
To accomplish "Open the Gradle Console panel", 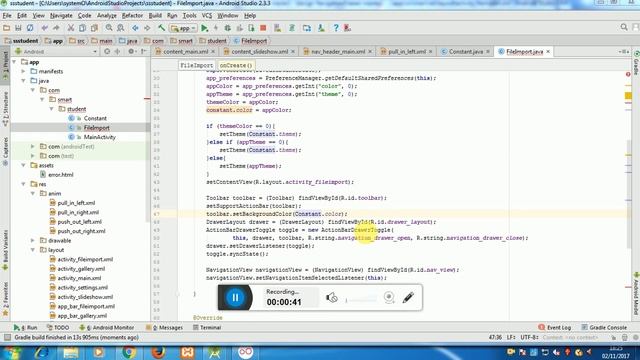I will click(604, 327).
